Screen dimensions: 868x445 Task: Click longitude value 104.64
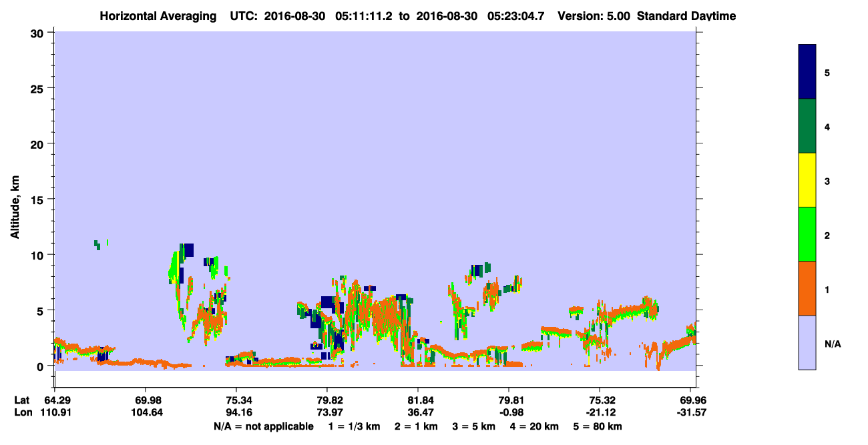145,412
